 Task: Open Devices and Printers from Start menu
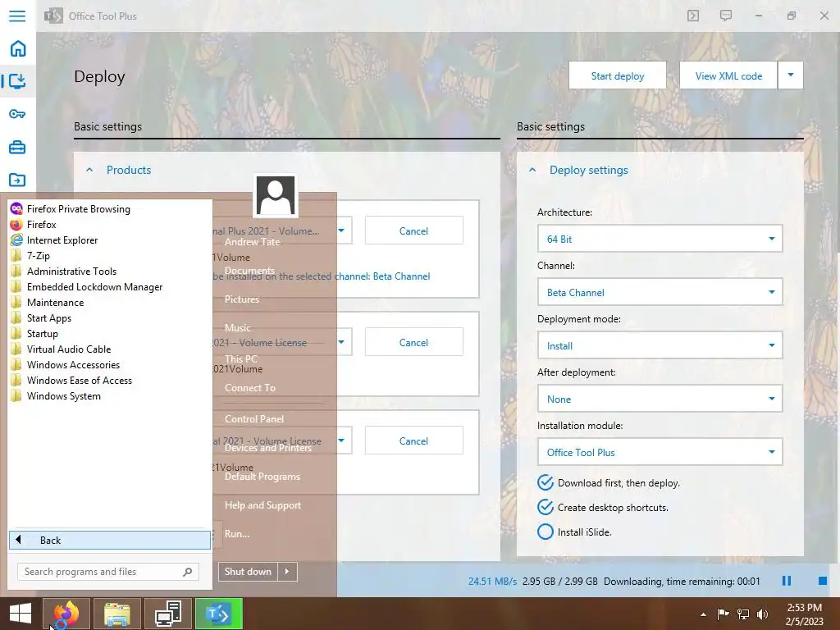click(268, 448)
